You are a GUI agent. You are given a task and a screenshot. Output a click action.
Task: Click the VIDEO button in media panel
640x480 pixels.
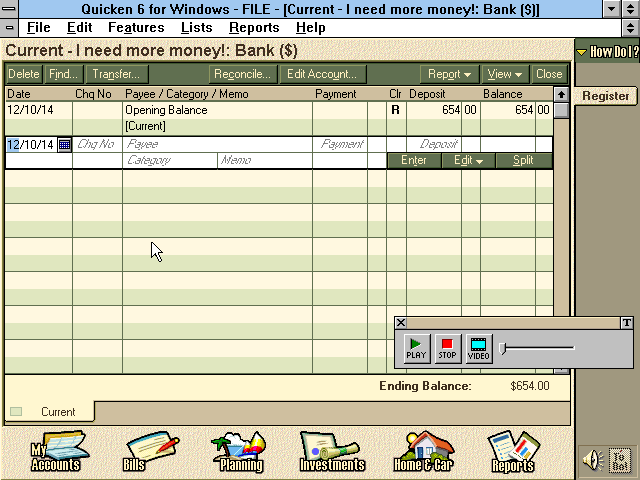[x=478, y=349]
